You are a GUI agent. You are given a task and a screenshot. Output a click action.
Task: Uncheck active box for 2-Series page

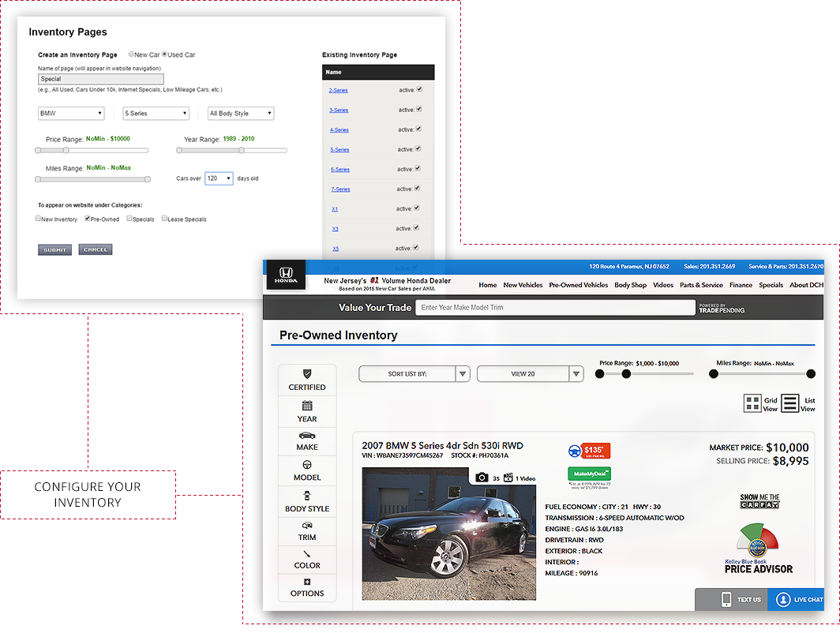click(x=419, y=89)
